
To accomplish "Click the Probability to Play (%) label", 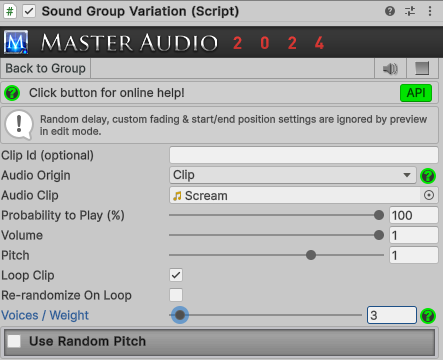I will [63, 216].
